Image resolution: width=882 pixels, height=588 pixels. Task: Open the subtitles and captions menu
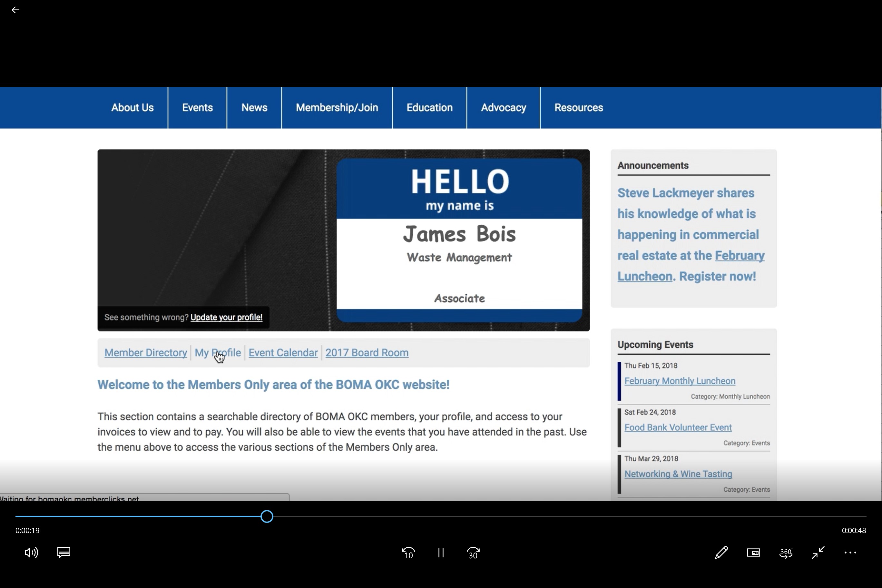coord(64,552)
